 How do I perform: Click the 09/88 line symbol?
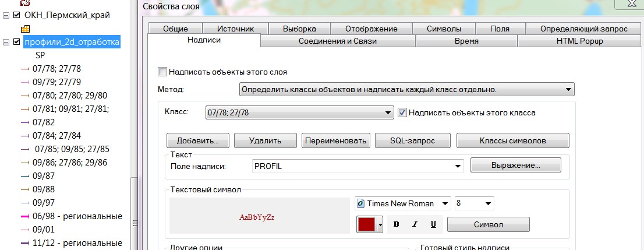tap(25, 189)
